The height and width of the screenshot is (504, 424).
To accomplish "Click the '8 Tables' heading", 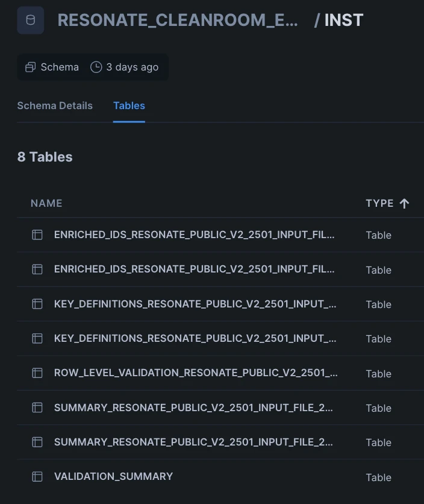I will tap(45, 157).
